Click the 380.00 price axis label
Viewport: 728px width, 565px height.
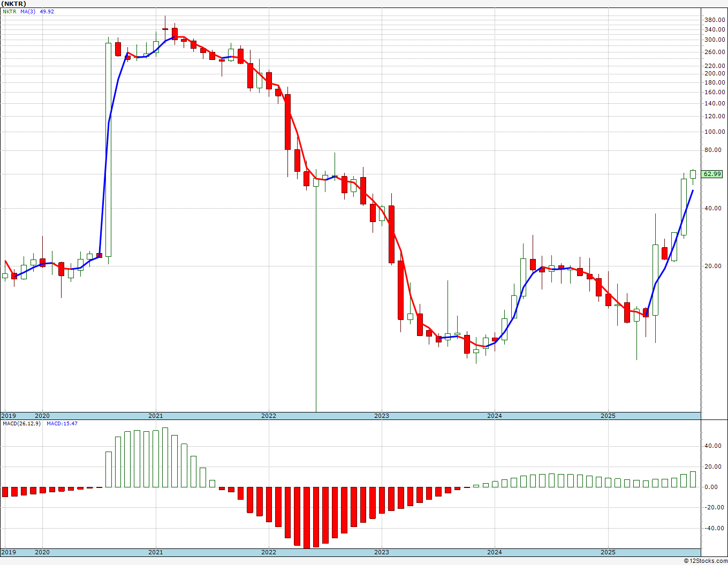click(716, 20)
